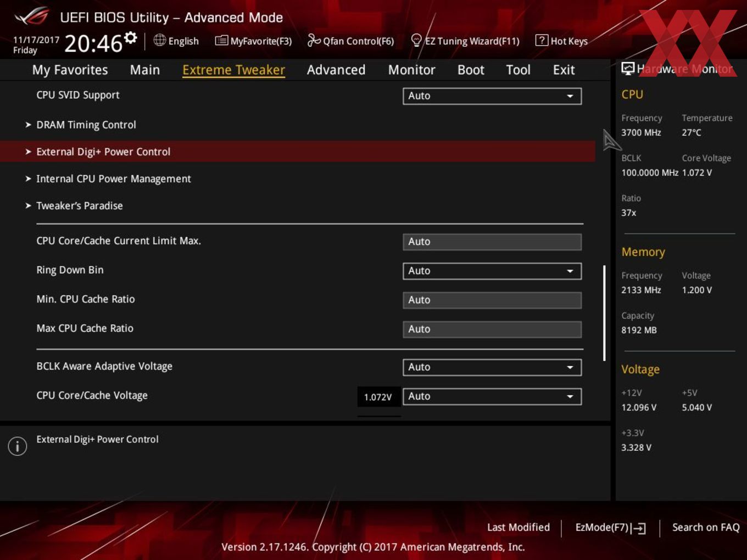Go to the Advanced tab
The height and width of the screenshot is (560, 747).
[336, 70]
